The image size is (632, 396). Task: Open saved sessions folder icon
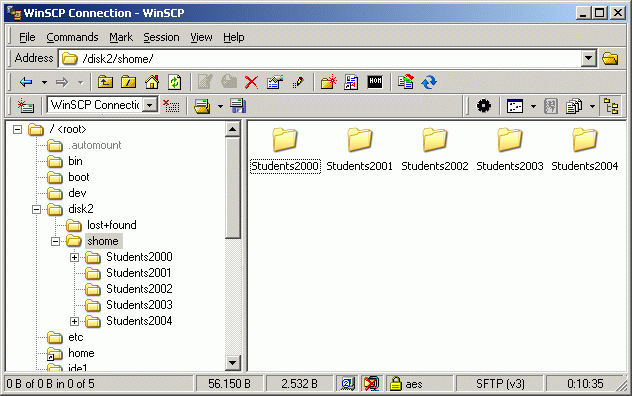pos(202,106)
